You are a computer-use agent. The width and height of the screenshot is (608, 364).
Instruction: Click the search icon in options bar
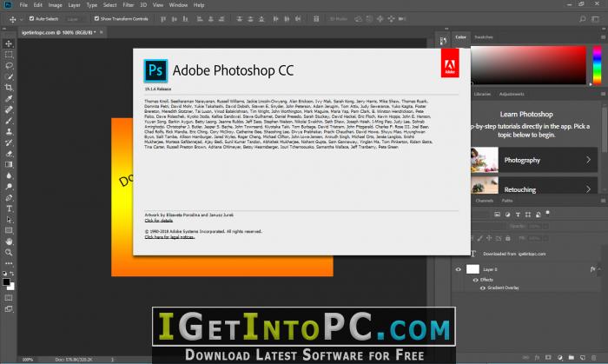[x=583, y=18]
